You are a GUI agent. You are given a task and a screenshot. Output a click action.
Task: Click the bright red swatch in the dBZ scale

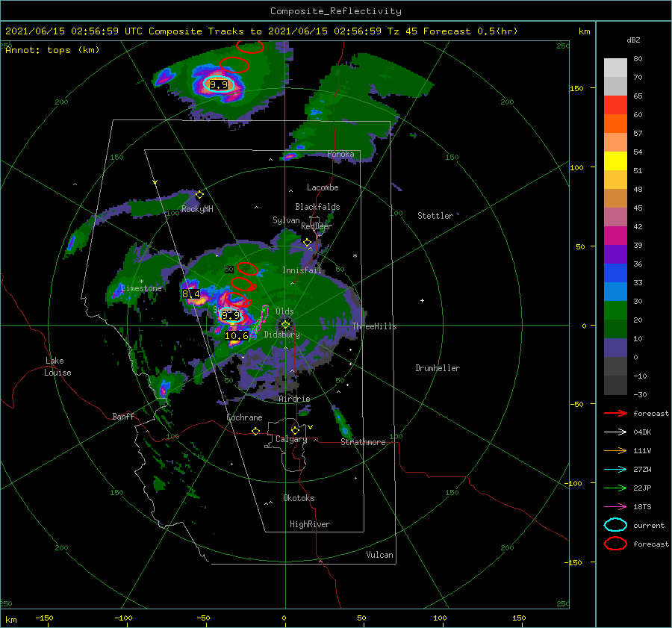tap(615, 105)
